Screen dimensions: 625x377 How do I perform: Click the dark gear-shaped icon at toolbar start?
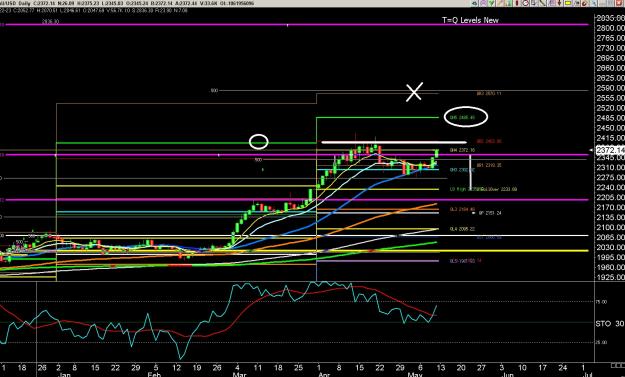click(x=475, y=3)
